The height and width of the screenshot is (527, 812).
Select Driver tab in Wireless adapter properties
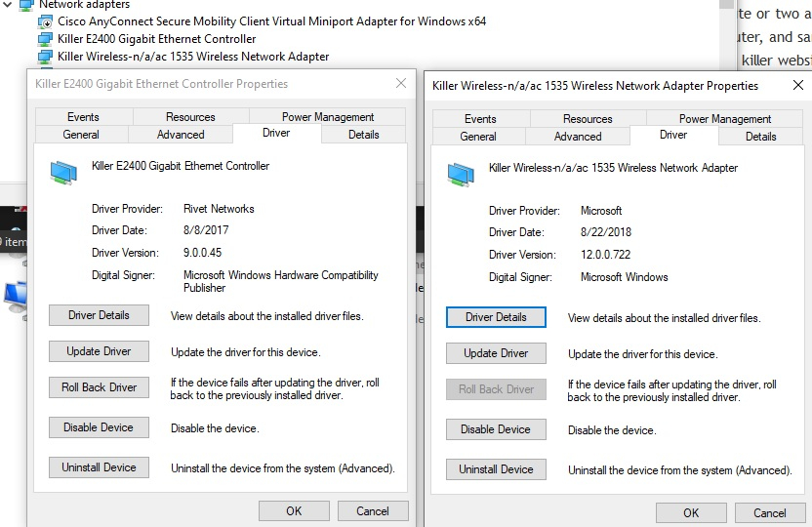click(x=673, y=135)
